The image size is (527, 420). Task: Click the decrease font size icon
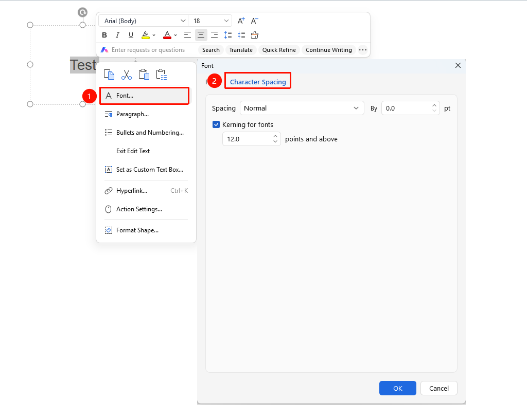[x=254, y=21]
